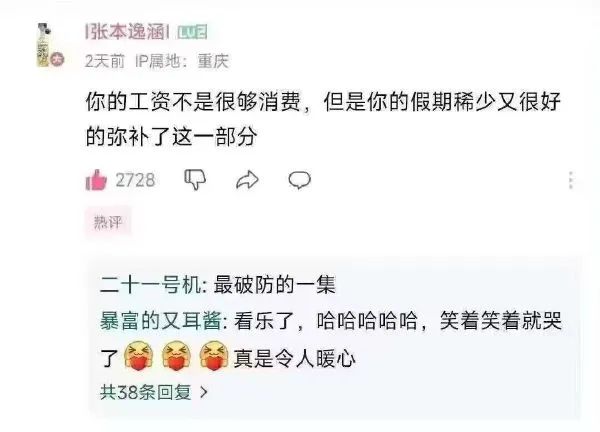Dislike the comment with the thumbs-down icon
This screenshot has height=432, width=600.
point(195,179)
